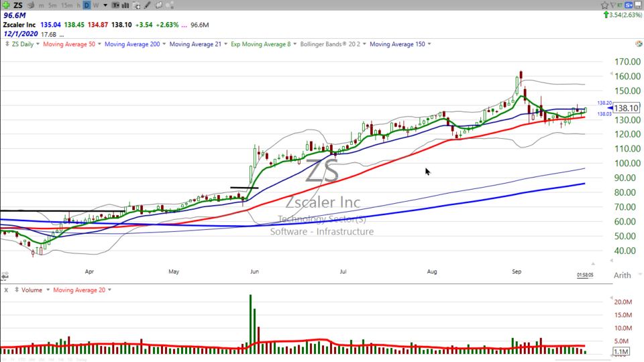
Task: Toggle the Arith scale mode label
Action: pos(623,276)
